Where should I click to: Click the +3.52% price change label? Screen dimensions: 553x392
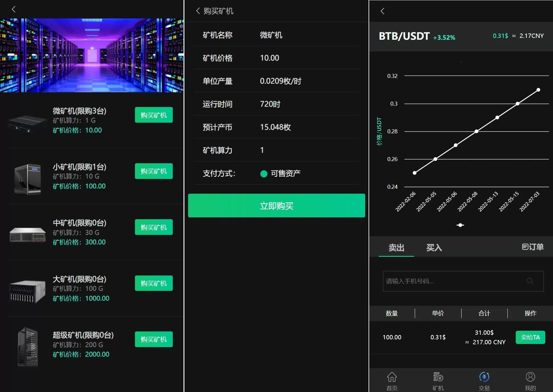pos(444,37)
